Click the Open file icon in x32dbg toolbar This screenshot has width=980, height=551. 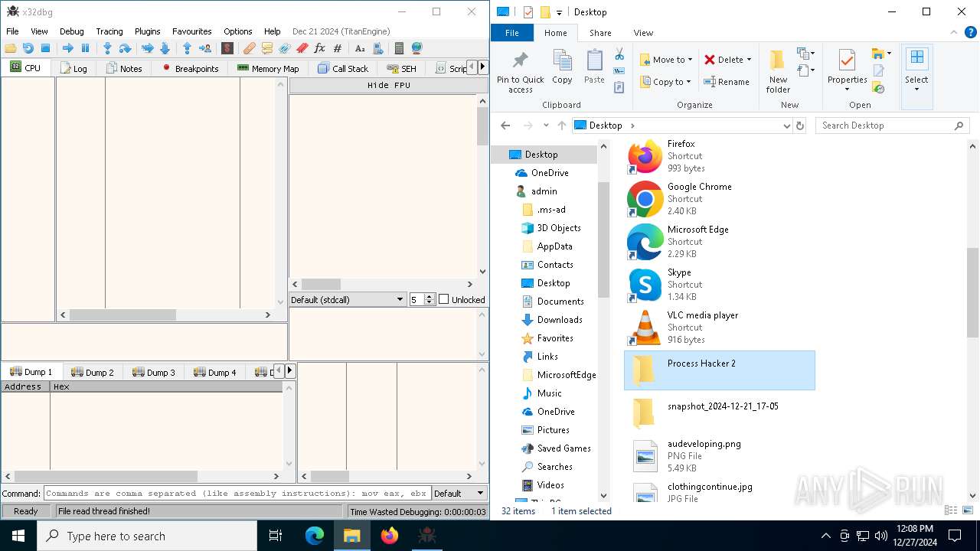click(x=11, y=48)
